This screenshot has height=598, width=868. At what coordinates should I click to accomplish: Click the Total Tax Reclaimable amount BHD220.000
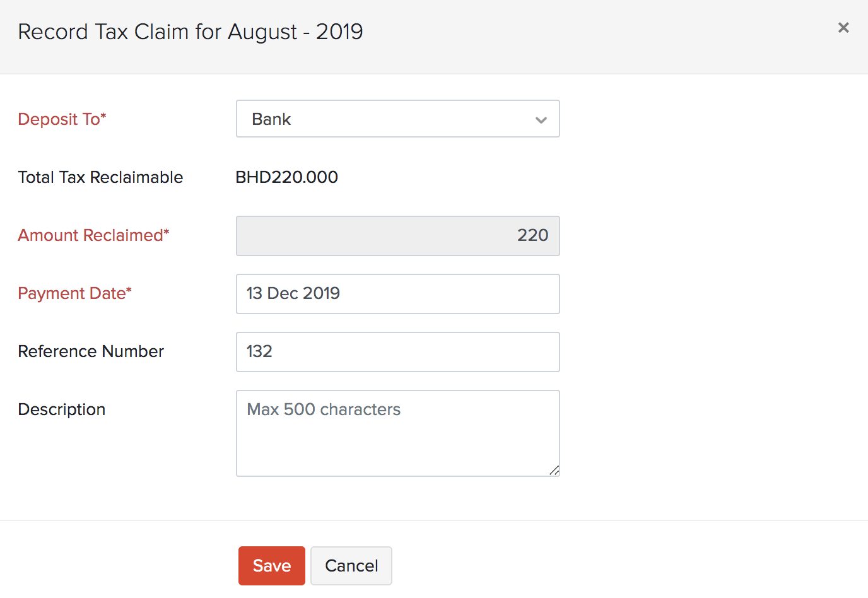(286, 177)
